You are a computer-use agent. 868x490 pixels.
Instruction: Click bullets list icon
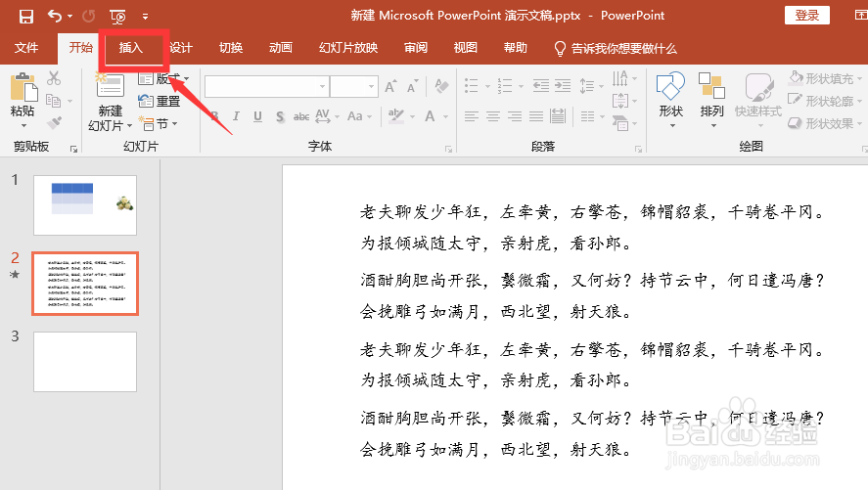click(x=472, y=86)
